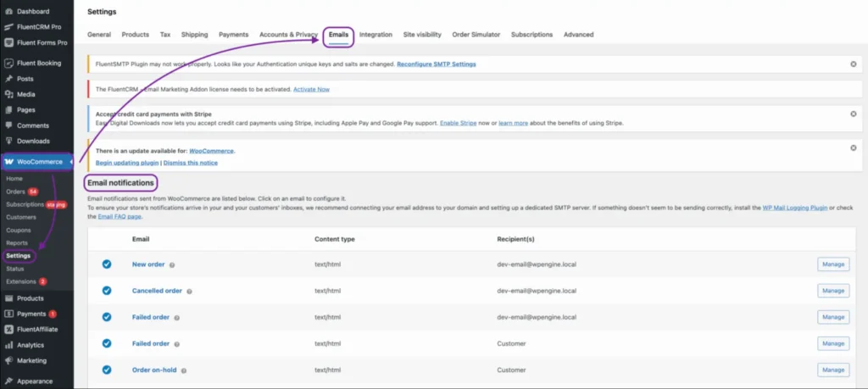Dismiss the WooCommerce update notice icon

point(853,147)
